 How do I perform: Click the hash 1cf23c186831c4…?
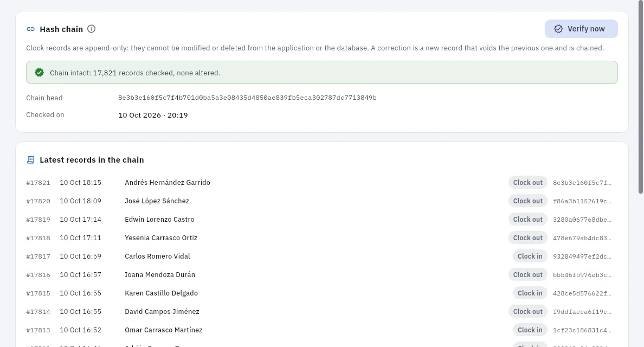pyautogui.click(x=582, y=331)
